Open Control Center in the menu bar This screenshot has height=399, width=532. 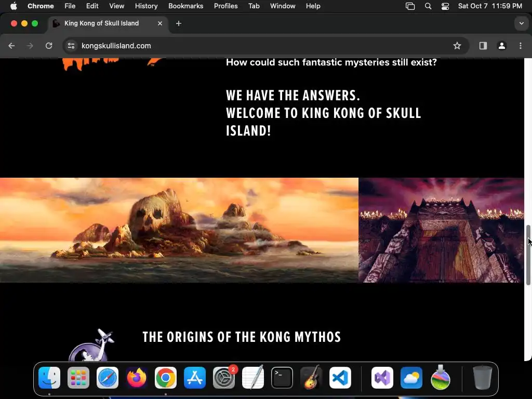point(445,6)
